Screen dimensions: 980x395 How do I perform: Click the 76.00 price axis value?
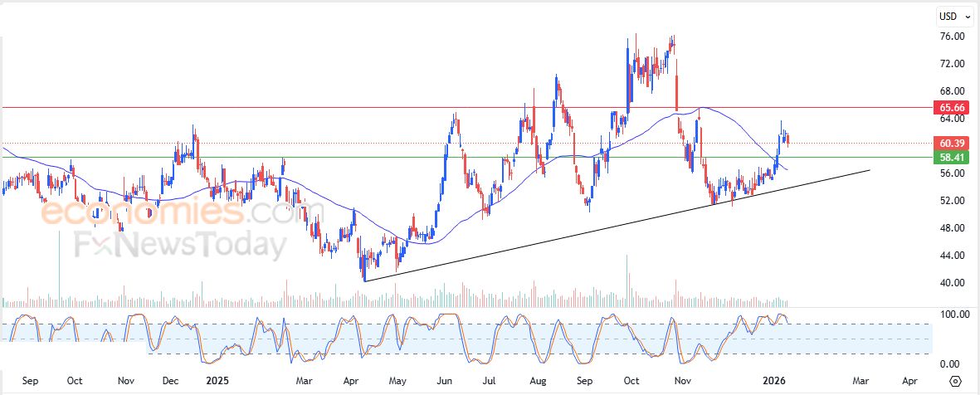pos(951,37)
